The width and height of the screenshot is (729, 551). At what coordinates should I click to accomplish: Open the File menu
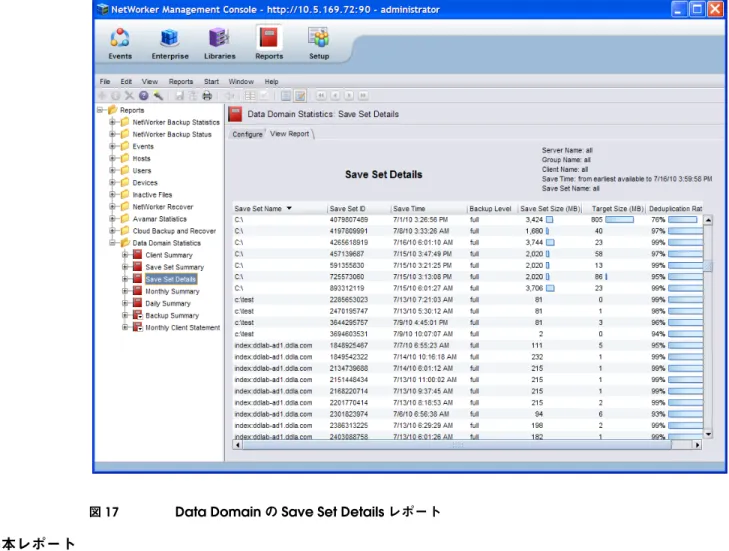(x=105, y=81)
